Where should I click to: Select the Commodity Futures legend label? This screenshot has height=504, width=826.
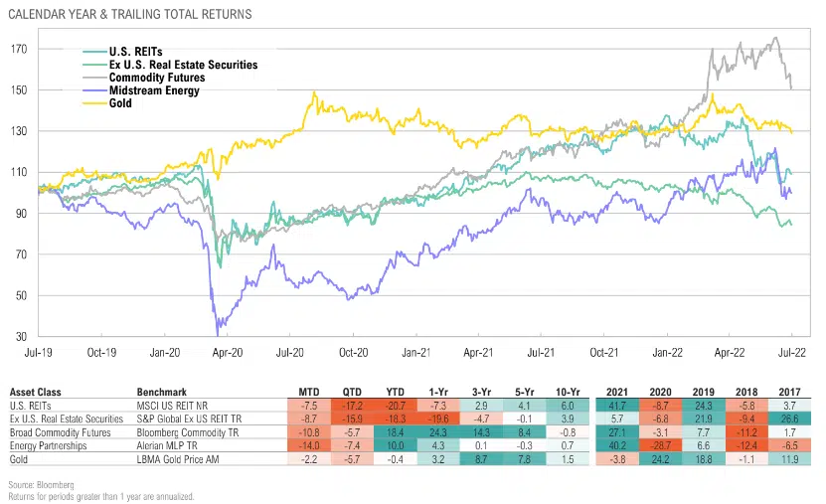[x=158, y=78]
